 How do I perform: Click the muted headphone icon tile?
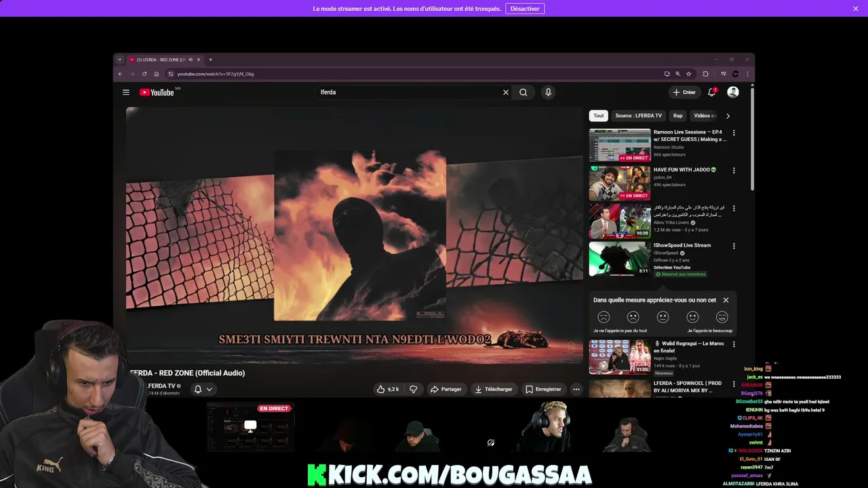[x=490, y=443]
